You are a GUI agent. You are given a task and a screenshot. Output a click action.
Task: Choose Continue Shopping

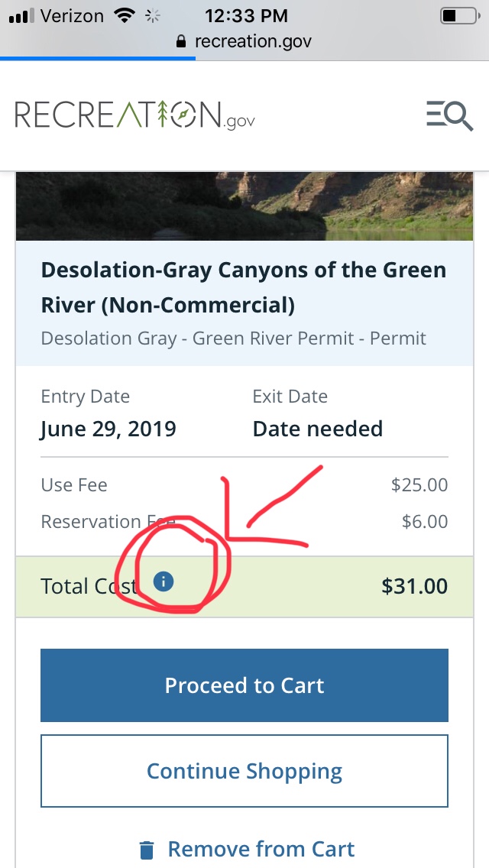tap(244, 771)
